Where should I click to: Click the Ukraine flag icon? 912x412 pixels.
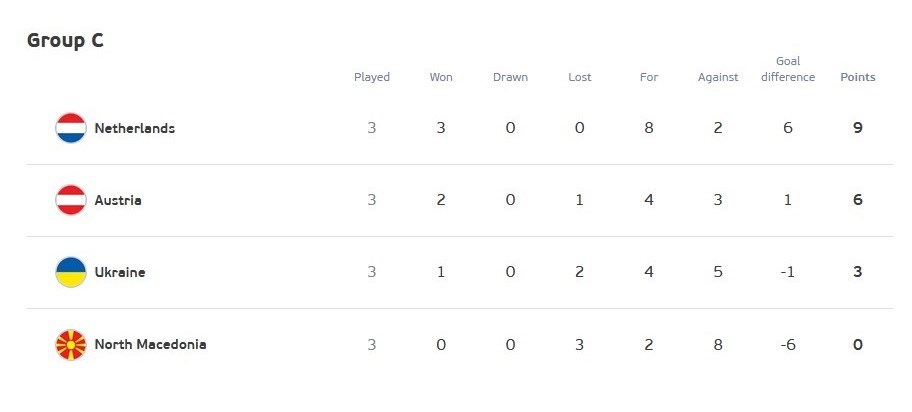(71, 272)
